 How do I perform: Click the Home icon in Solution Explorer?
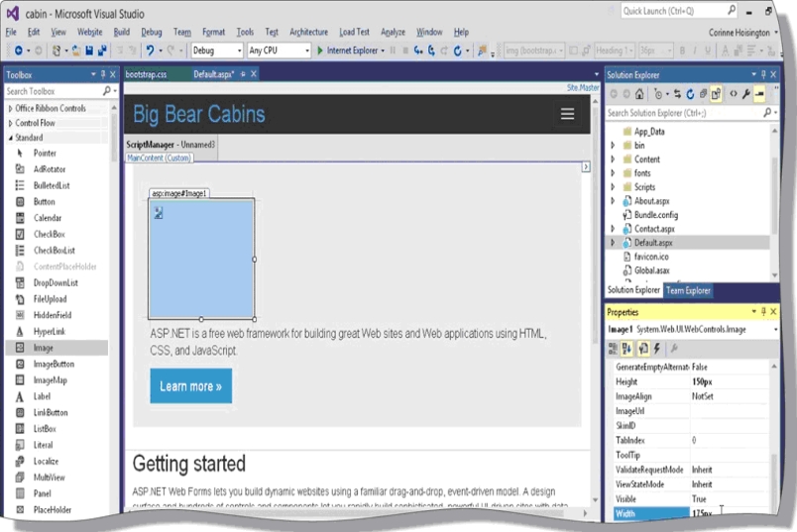click(x=639, y=94)
